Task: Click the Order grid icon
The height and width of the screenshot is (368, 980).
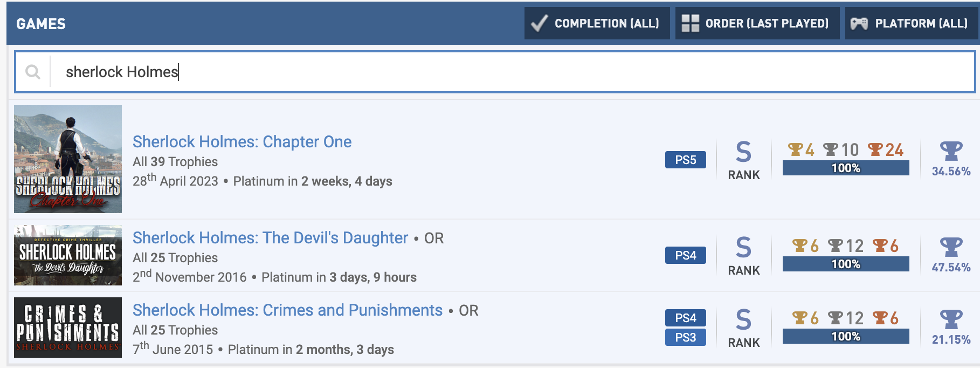Action: tap(690, 23)
